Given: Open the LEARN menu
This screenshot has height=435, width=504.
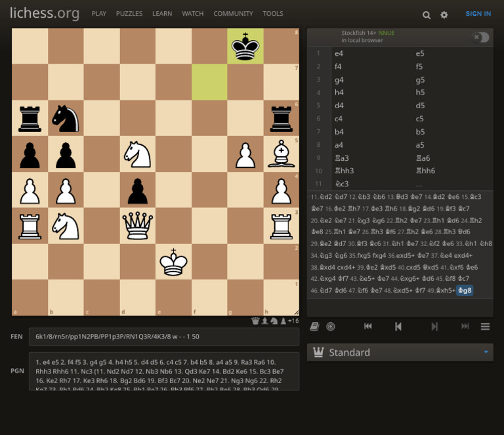Looking at the screenshot, I should (x=162, y=14).
